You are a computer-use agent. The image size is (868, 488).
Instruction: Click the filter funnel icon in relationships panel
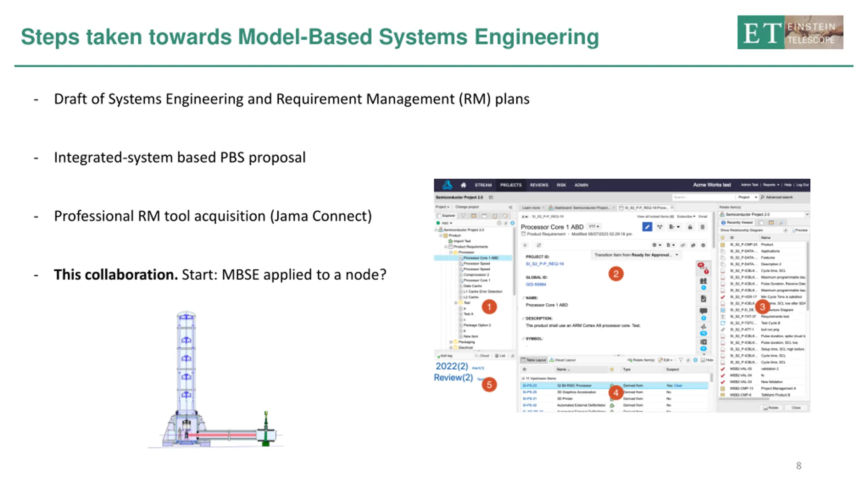(680, 360)
